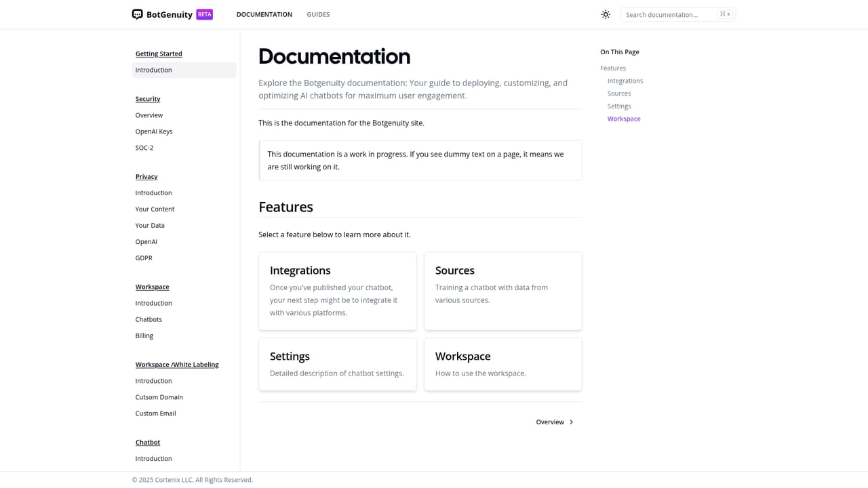Click the Chatbot sidebar heading
This screenshot has width=868, height=488.
tap(148, 443)
